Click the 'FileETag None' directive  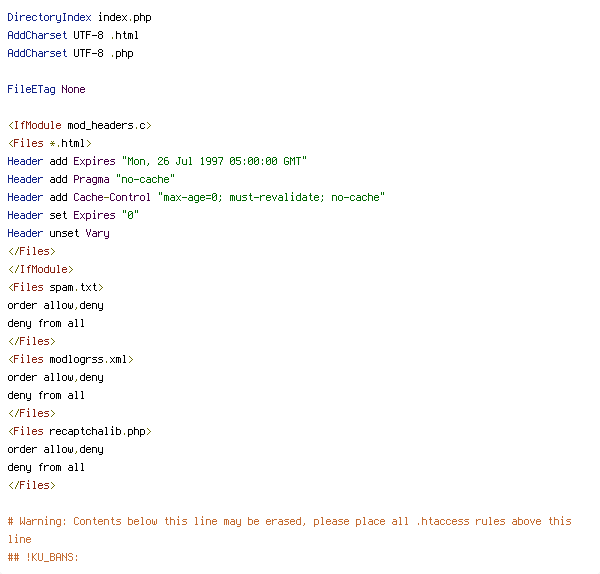(x=46, y=89)
